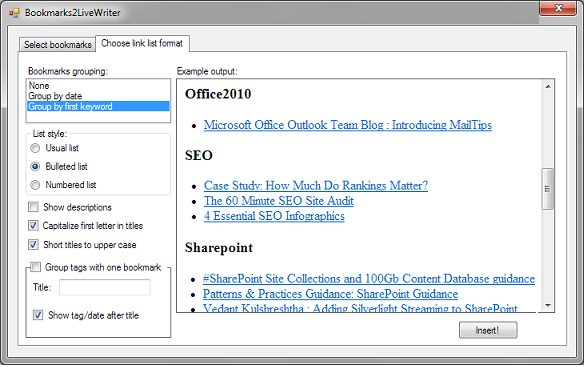Click the Sharepoint heading
Image resolution: width=586 pixels, height=367 pixels.
click(x=219, y=248)
